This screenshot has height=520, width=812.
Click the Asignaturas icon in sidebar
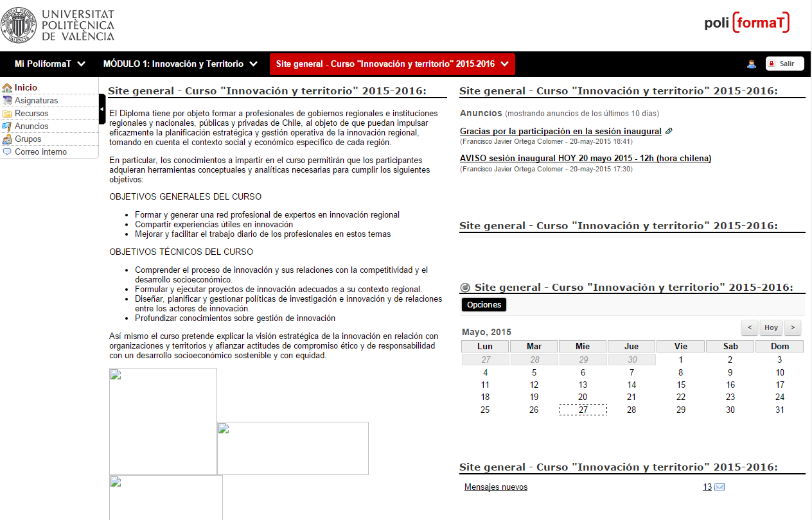[x=8, y=101]
